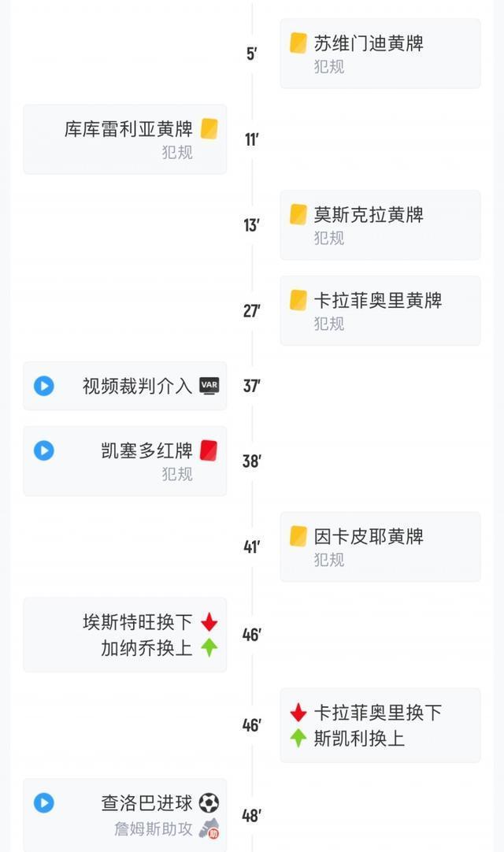Click the 48' timeline minute marker
The height and width of the screenshot is (852, 504).
[252, 816]
